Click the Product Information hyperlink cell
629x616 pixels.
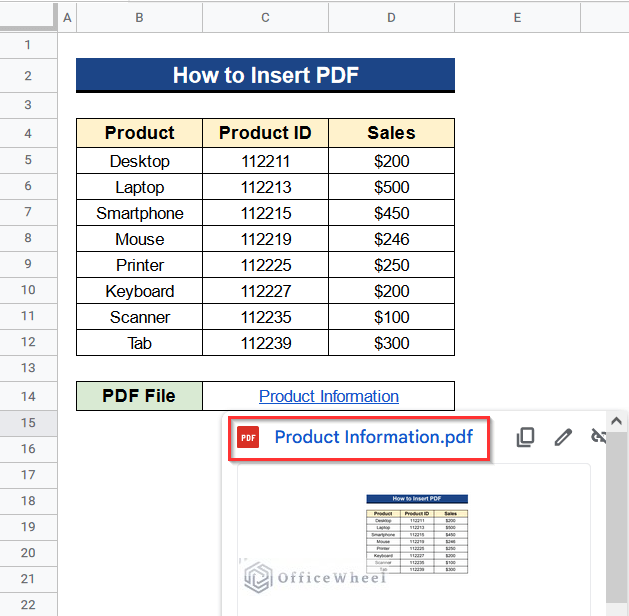pyautogui.click(x=329, y=396)
